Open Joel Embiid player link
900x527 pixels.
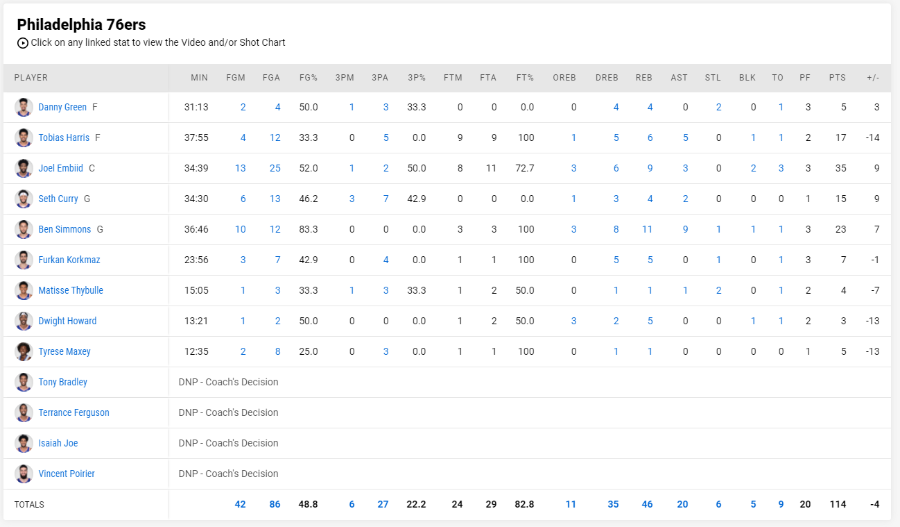coord(60,168)
